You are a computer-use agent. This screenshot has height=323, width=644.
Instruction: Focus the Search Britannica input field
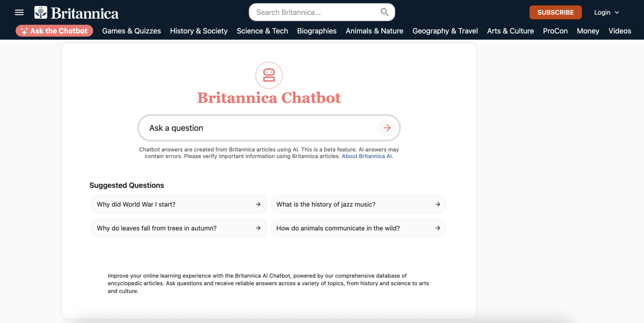[314, 12]
